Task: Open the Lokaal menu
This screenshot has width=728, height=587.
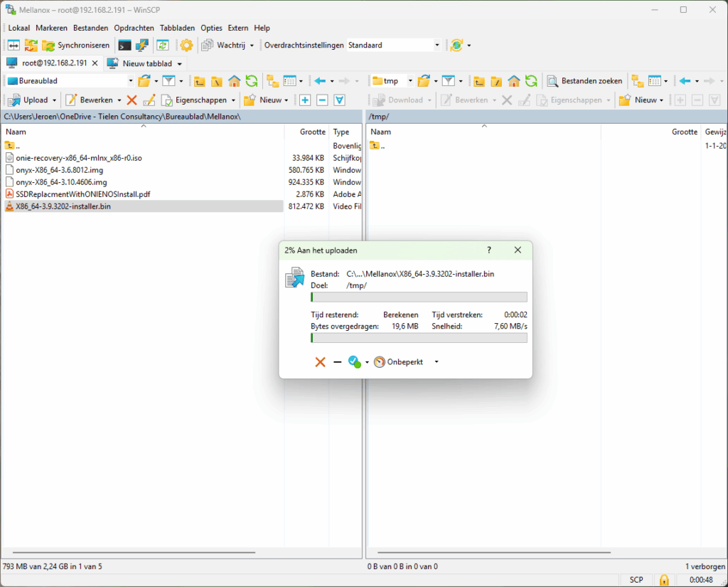Action: [19, 28]
